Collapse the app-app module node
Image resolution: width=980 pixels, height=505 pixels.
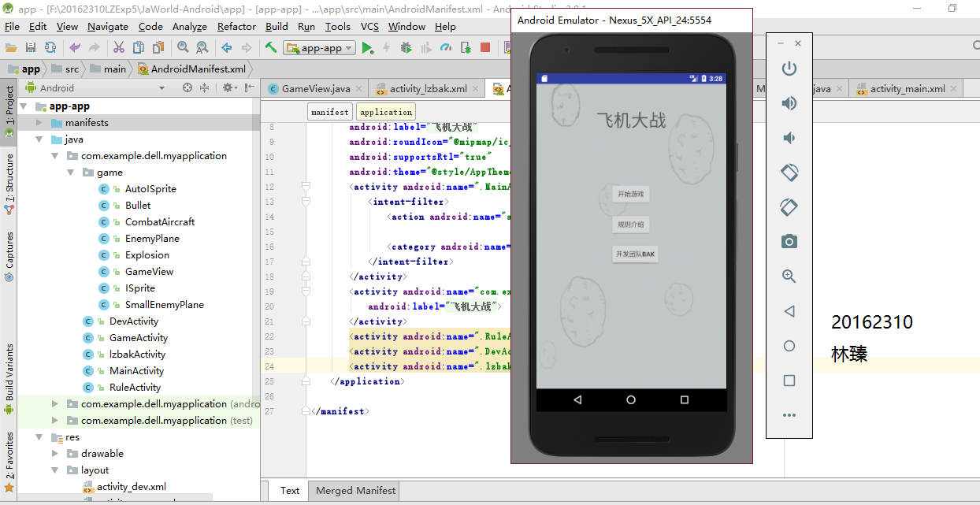[23, 106]
